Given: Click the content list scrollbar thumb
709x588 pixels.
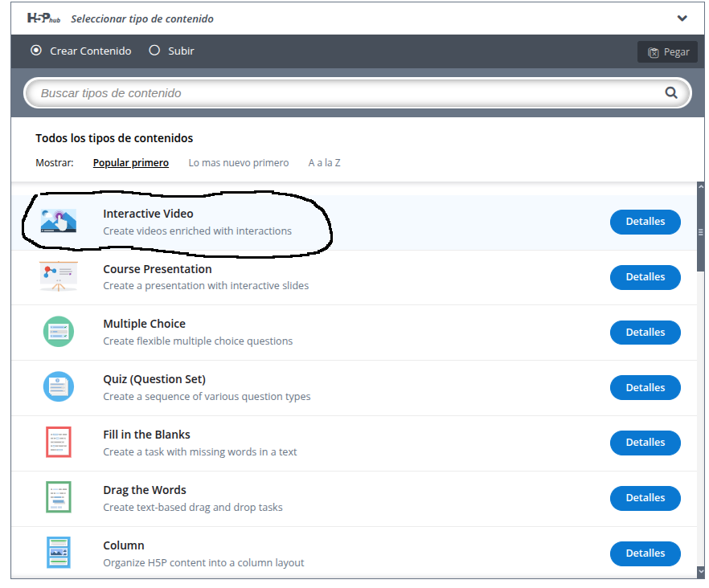Looking at the screenshot, I should (x=701, y=231).
